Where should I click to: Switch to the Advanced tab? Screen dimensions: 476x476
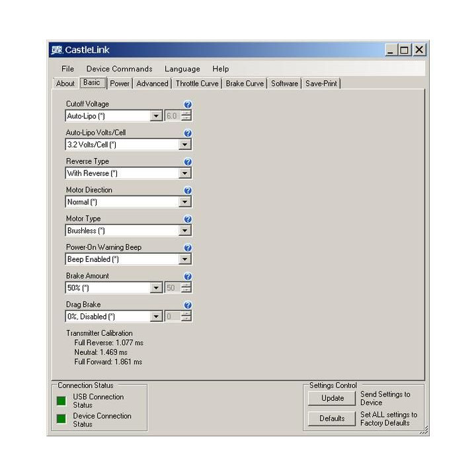click(x=152, y=83)
